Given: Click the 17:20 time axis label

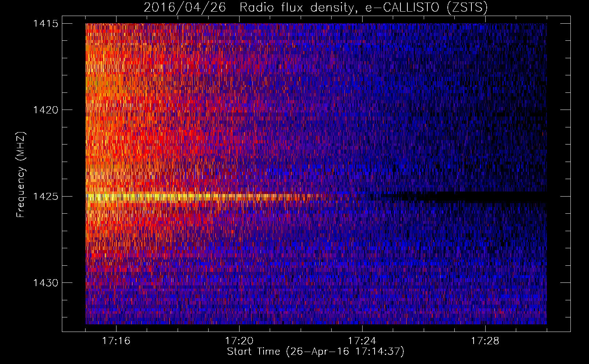Looking at the screenshot, I should click(239, 341).
